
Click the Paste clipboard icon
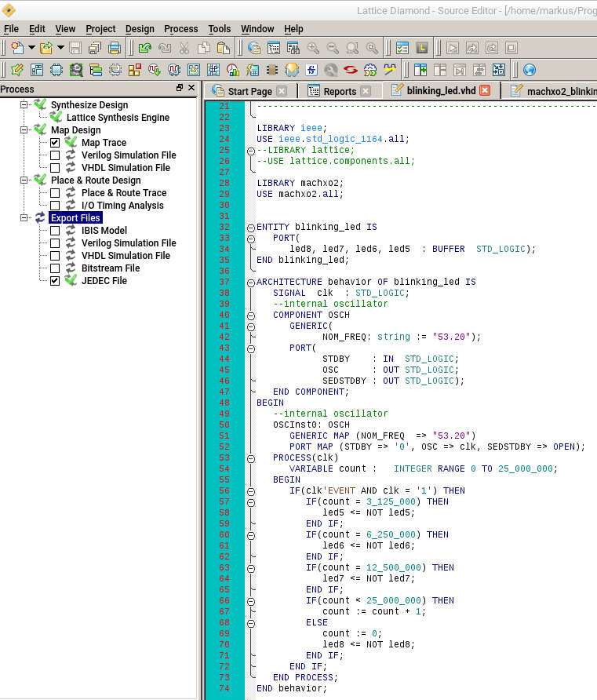(223, 48)
